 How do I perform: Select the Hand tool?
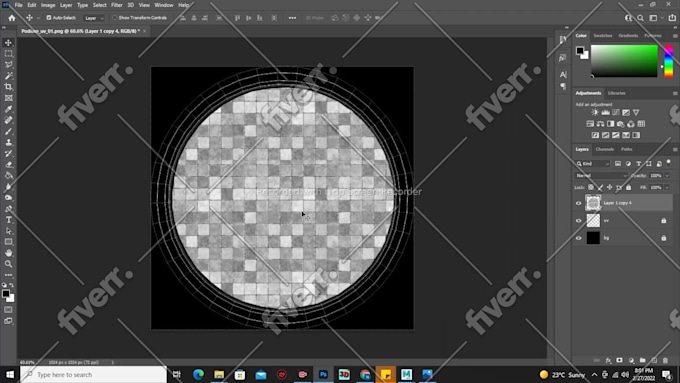[x=8, y=253]
